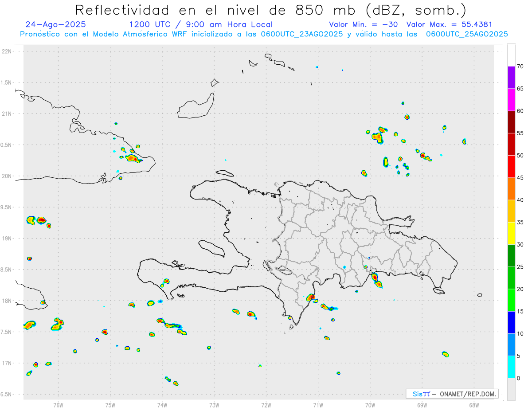This screenshot has height=411, width=532.
Task: Click the '18N' latitude label
Action: tap(8, 301)
